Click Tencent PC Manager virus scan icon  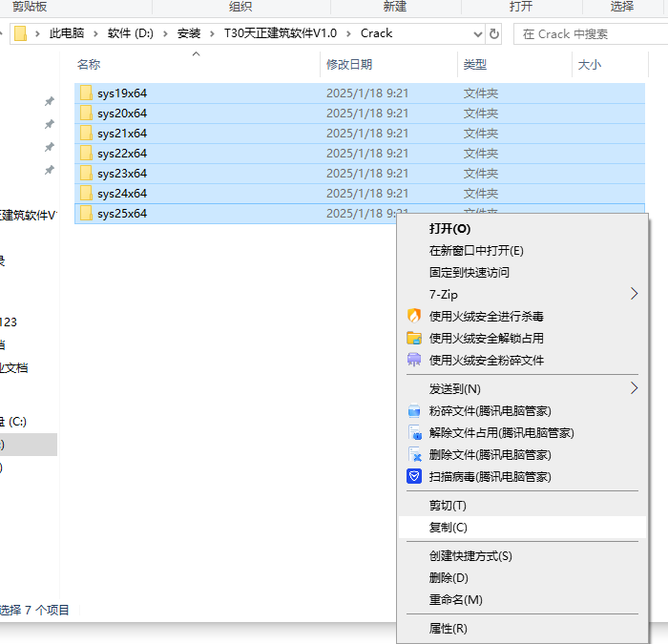414,476
